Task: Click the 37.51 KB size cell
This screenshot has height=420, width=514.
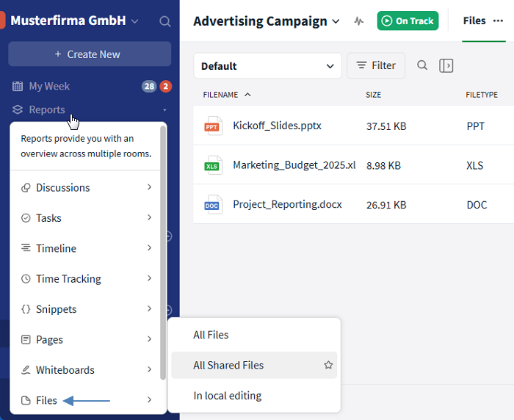Action: click(x=386, y=126)
